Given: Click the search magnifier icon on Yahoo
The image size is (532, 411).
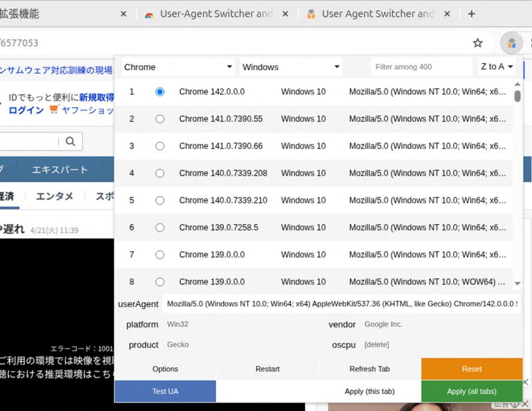Looking at the screenshot, I should (x=71, y=141).
